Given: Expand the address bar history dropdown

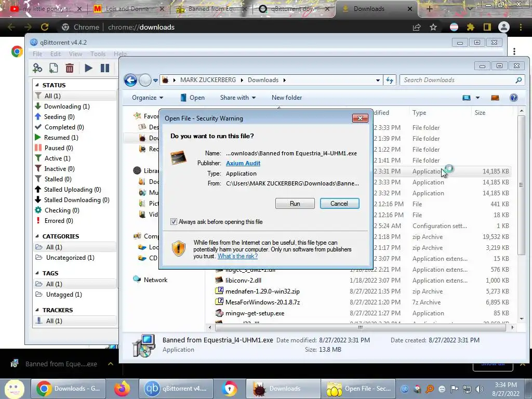Looking at the screenshot, I should [378, 81].
